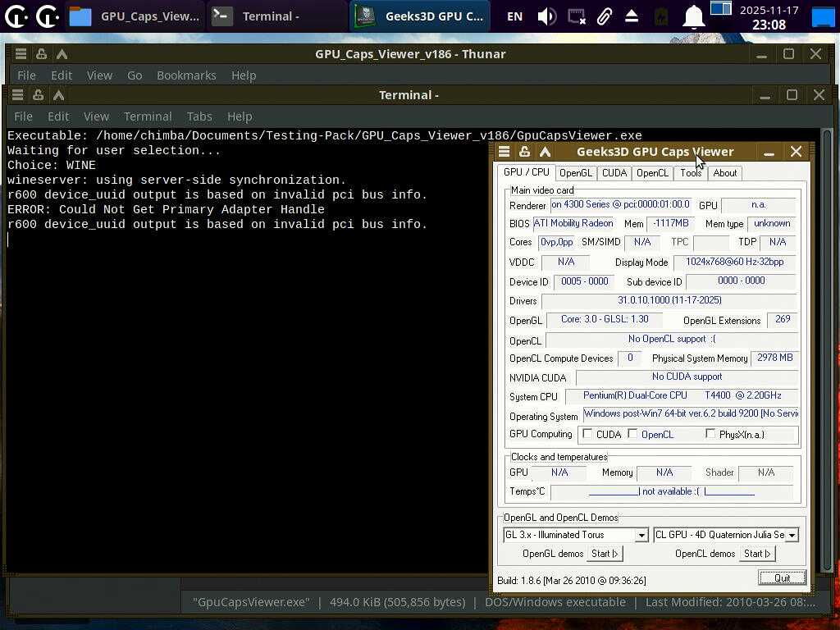Image resolution: width=840 pixels, height=630 pixels.
Task: Start the OpenCL demo
Action: click(x=757, y=554)
